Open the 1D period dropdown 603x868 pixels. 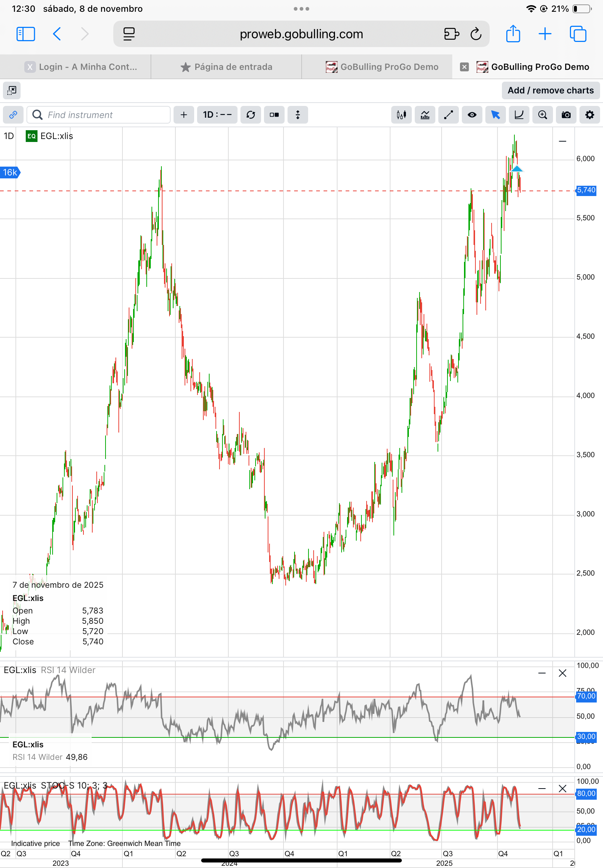pos(217,115)
